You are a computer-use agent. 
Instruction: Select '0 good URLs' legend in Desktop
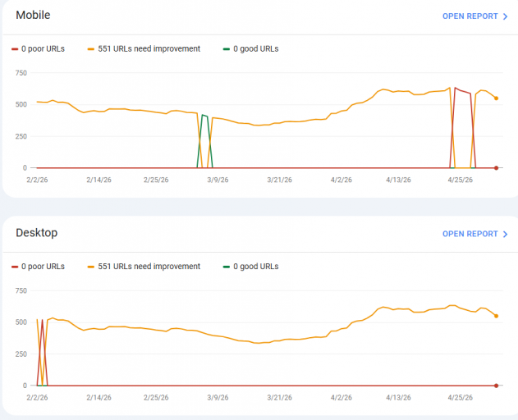click(250, 267)
